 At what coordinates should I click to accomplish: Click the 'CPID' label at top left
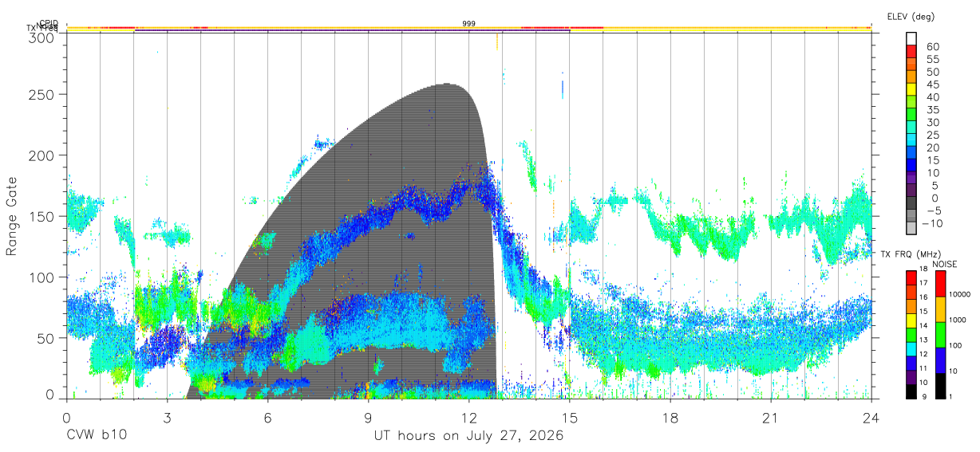pyautogui.click(x=49, y=24)
